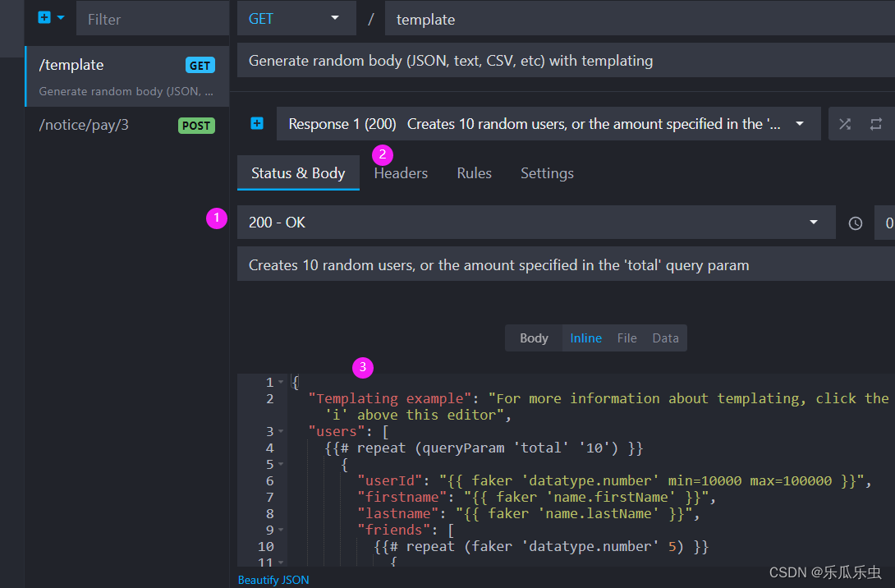The image size is (895, 588).
Task: Click the latency value input field
Action: [x=884, y=222]
